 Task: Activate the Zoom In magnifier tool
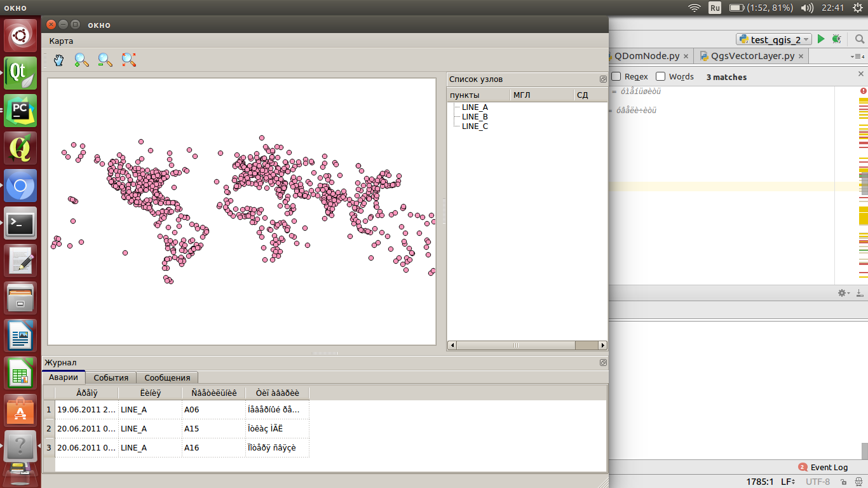tap(81, 60)
